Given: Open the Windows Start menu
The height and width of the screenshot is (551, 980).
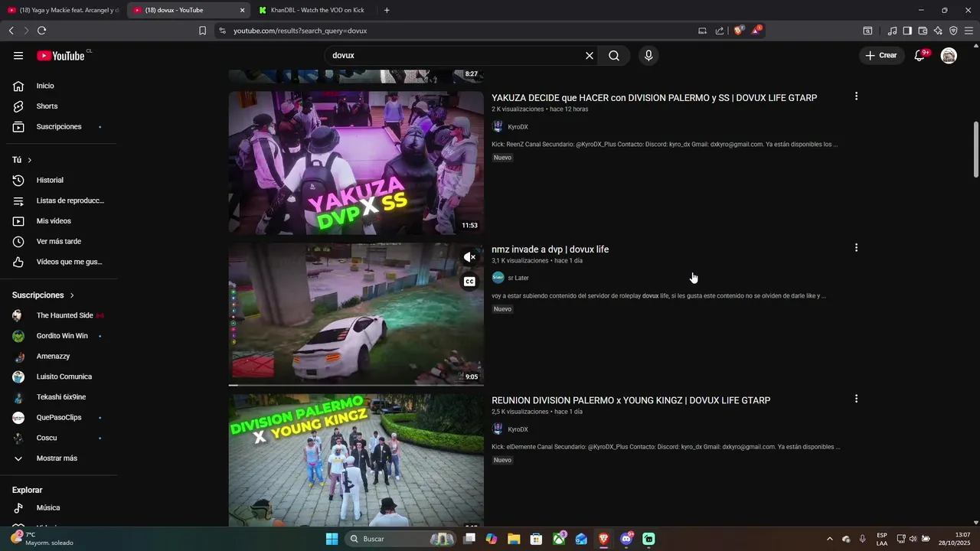Looking at the screenshot, I should 332,539.
